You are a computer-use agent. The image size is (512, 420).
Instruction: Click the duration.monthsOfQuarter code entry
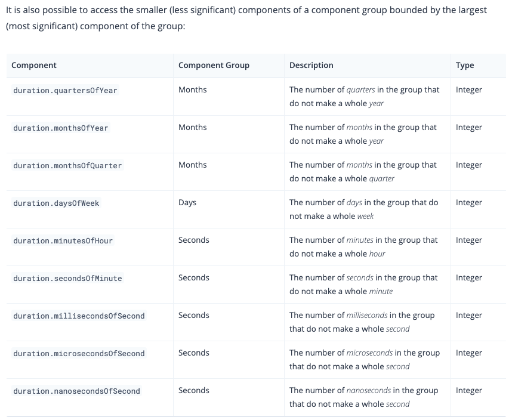[67, 165]
